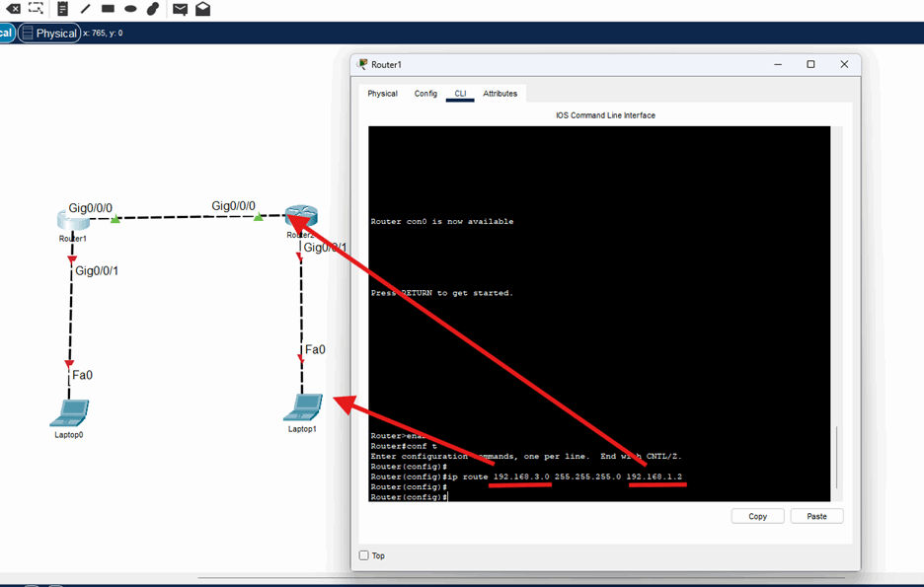Choose the Resize Shape selection tool

37,9
